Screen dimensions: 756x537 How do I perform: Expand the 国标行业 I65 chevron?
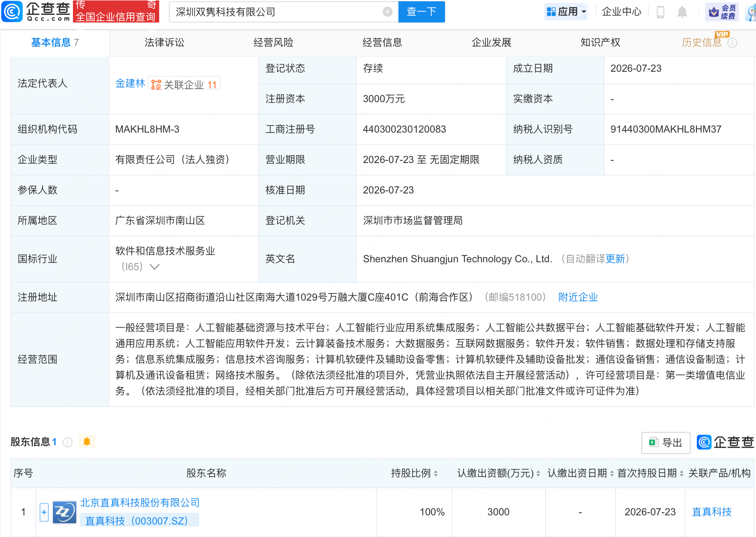pos(155,267)
